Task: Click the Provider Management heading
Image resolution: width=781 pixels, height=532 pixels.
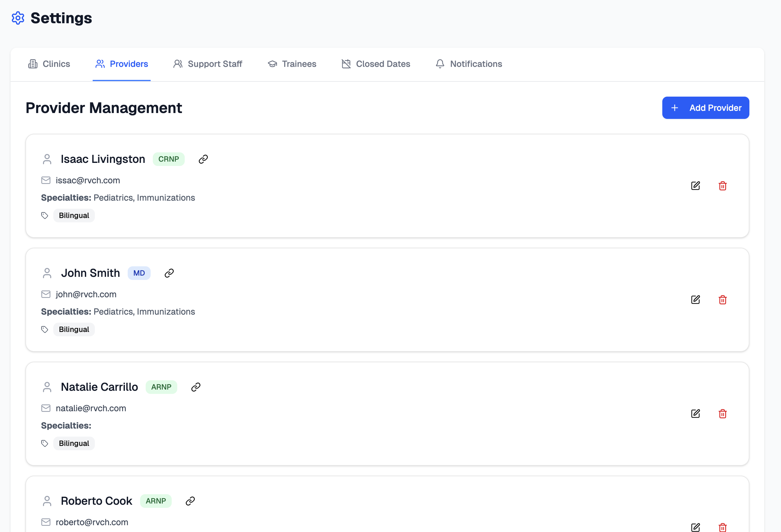Action: click(104, 108)
